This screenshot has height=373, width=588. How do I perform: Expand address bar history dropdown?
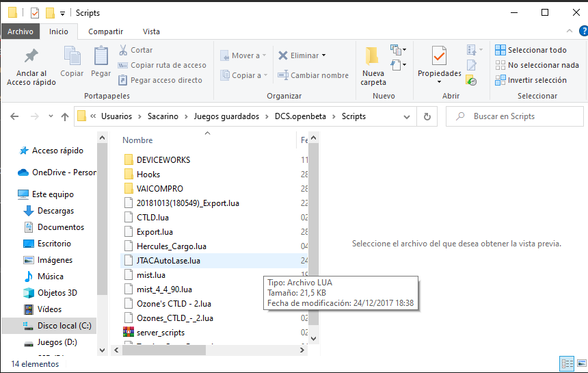407,117
